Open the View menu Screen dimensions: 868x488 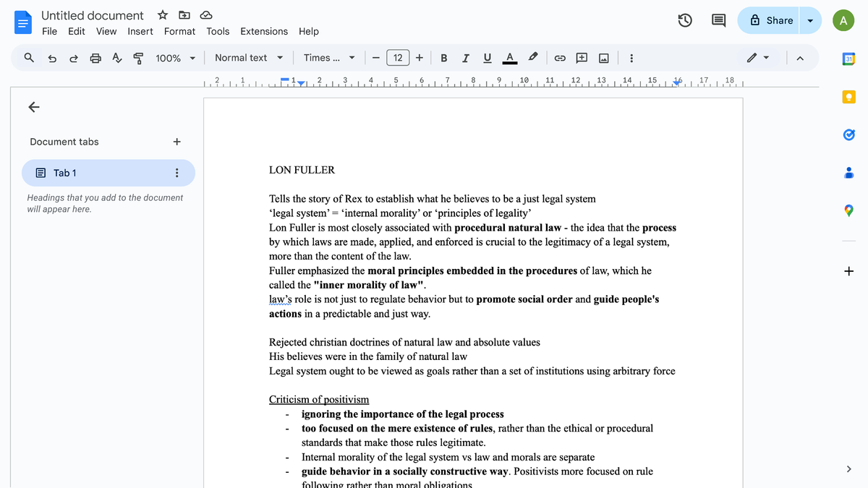pos(106,31)
